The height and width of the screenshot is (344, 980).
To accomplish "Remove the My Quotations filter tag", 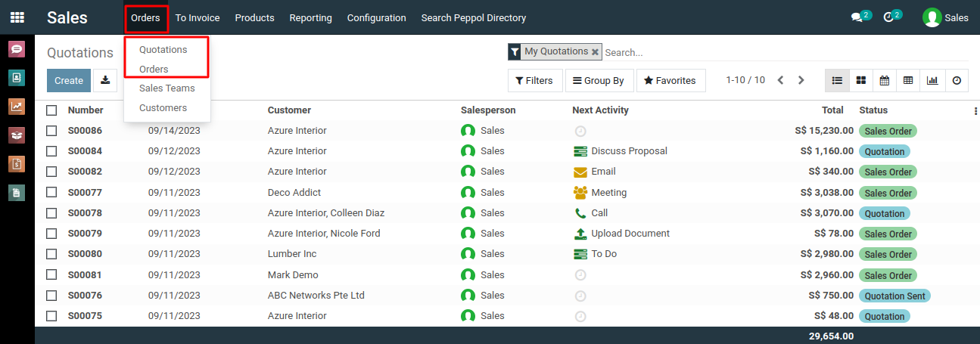I will point(595,52).
